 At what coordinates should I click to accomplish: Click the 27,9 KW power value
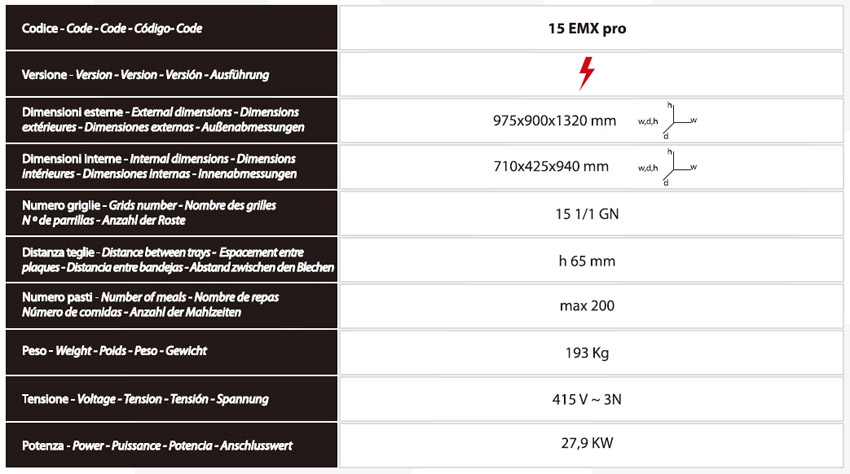[586, 444]
